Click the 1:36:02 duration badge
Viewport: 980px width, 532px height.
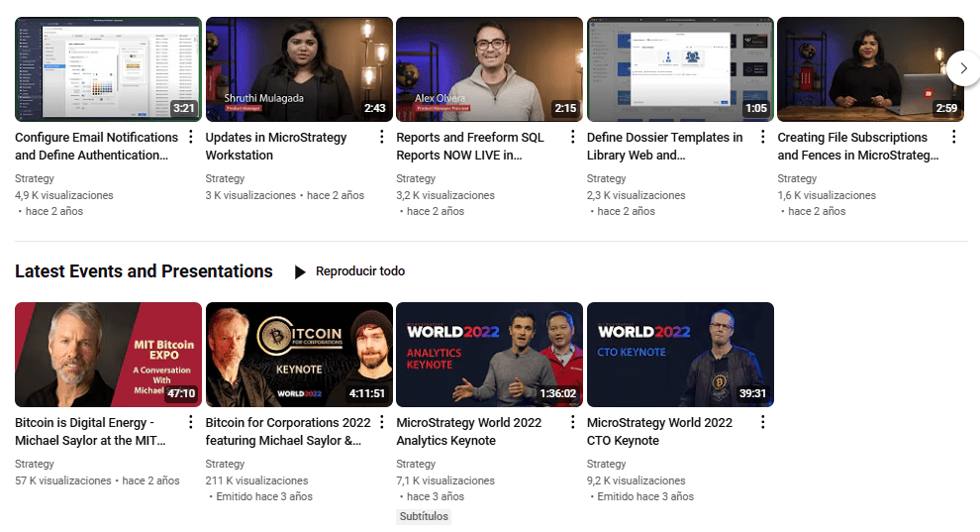pos(558,393)
